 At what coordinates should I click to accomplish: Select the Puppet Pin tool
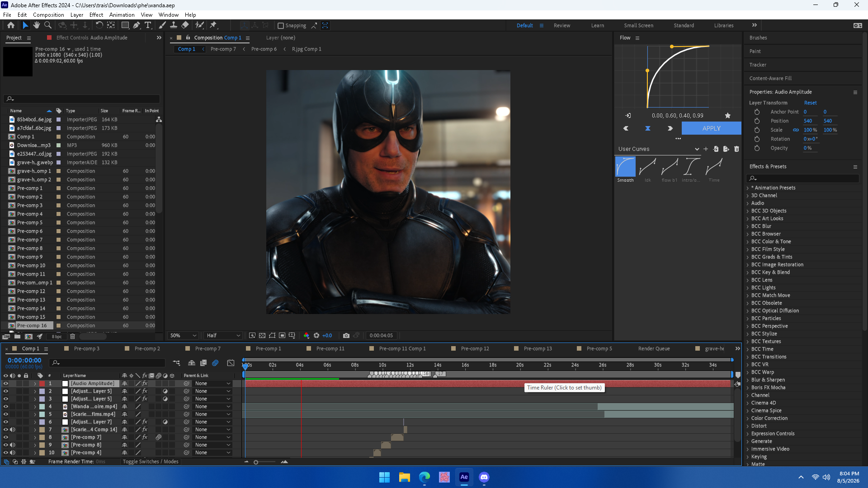pyautogui.click(x=213, y=25)
